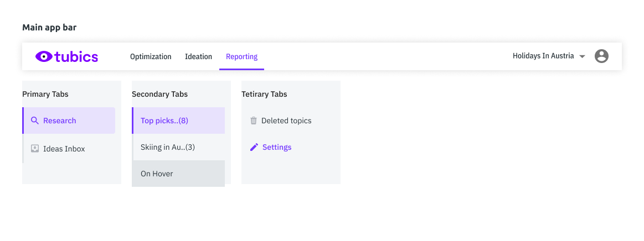Select the Top picks..(8) secondary tab
This screenshot has width=644, height=241.
click(x=164, y=120)
